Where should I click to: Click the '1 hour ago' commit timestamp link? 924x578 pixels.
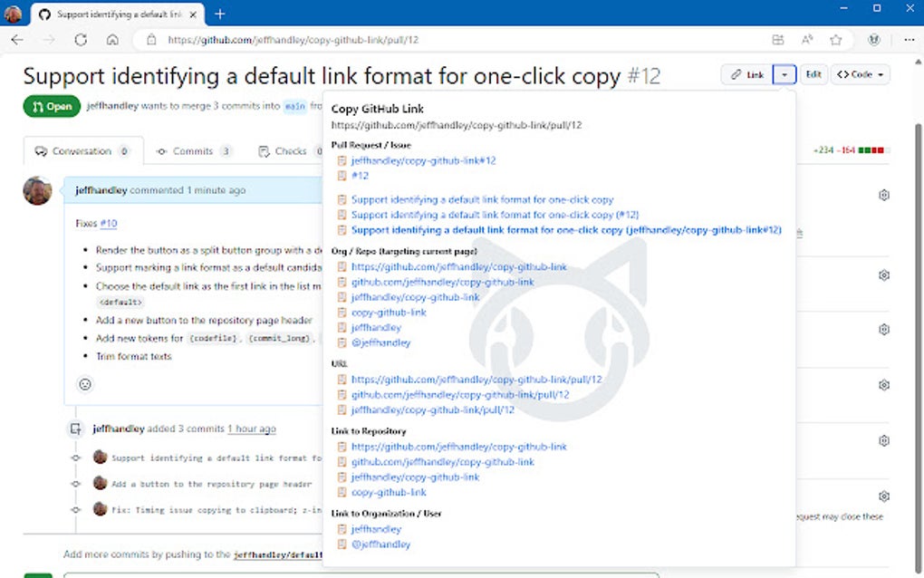(x=252, y=429)
